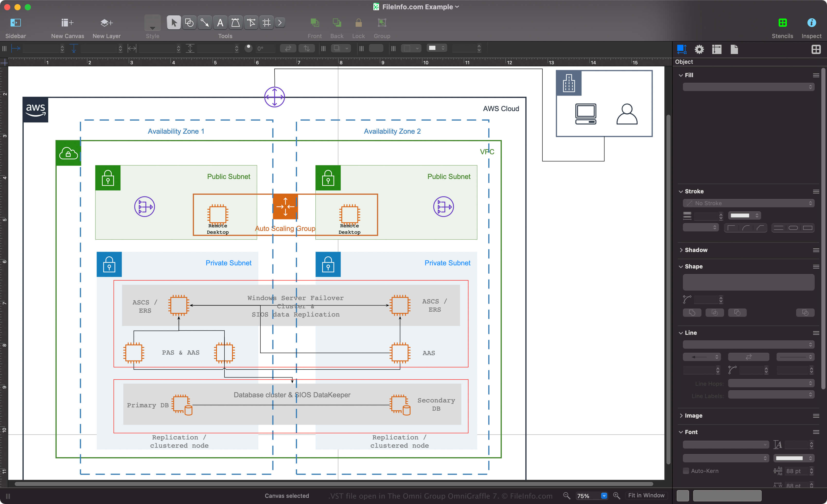827x504 pixels.
Task: Click the reverse line direction button
Action: (x=748, y=357)
